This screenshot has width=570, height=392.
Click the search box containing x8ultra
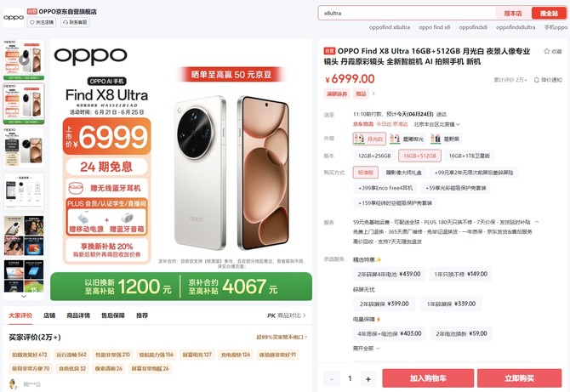(408, 13)
